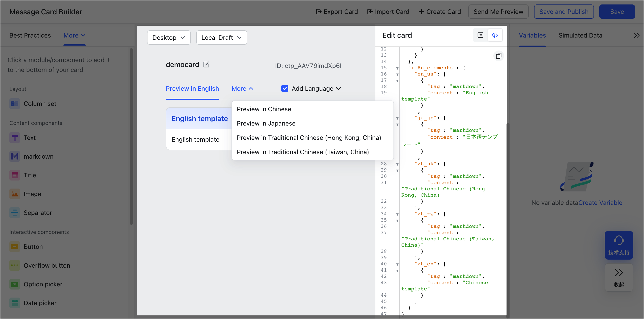Select Preview in Chinese

pyautogui.click(x=312, y=109)
